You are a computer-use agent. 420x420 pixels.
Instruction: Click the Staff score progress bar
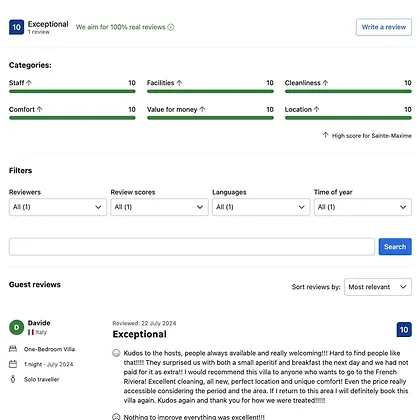pyautogui.click(x=72, y=91)
